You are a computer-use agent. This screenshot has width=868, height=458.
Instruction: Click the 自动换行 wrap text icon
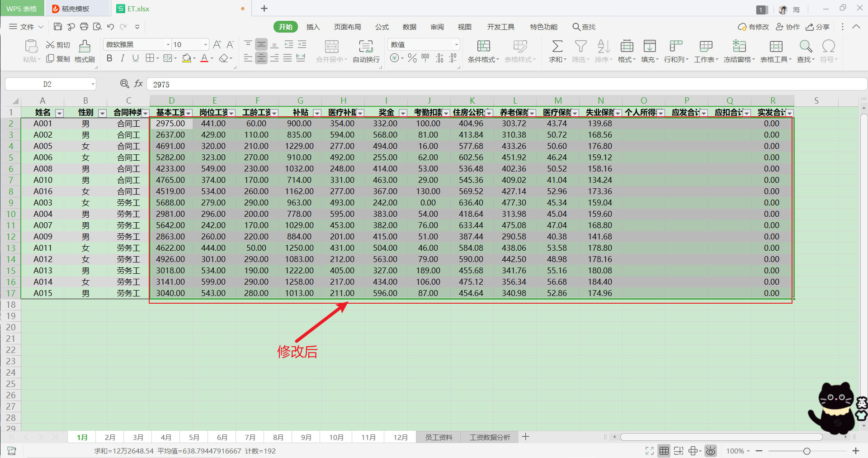pos(366,46)
